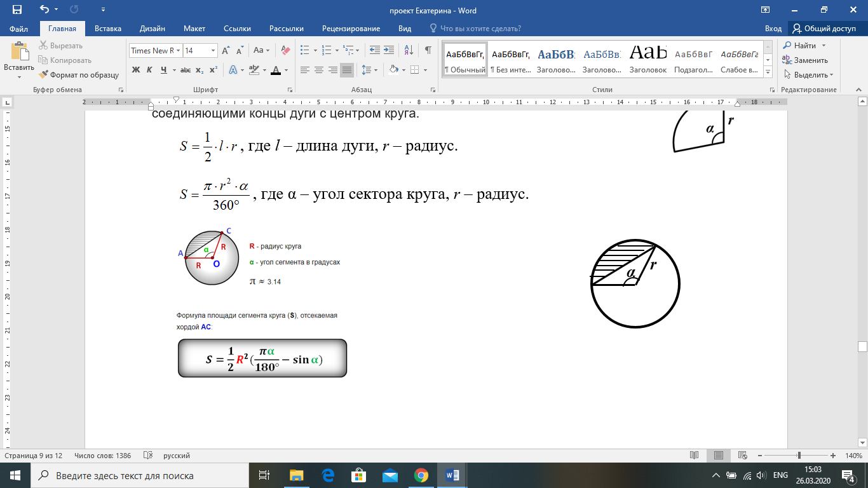868x488 pixels.
Task: Open Chrome from the Windows taskbar
Action: coord(421,475)
